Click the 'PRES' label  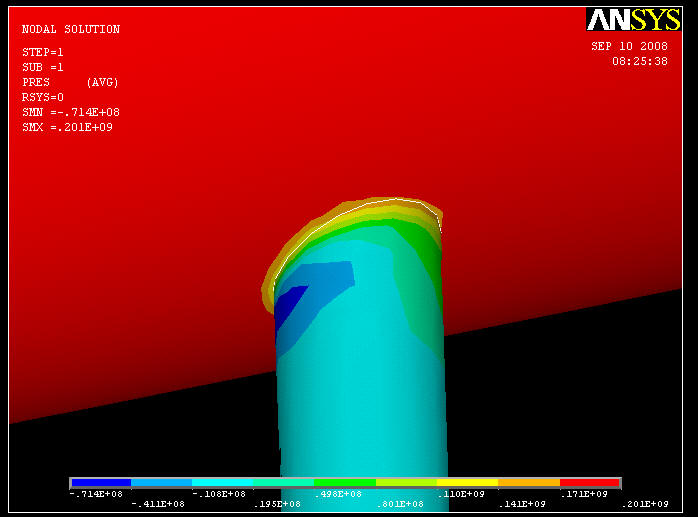tap(36, 82)
